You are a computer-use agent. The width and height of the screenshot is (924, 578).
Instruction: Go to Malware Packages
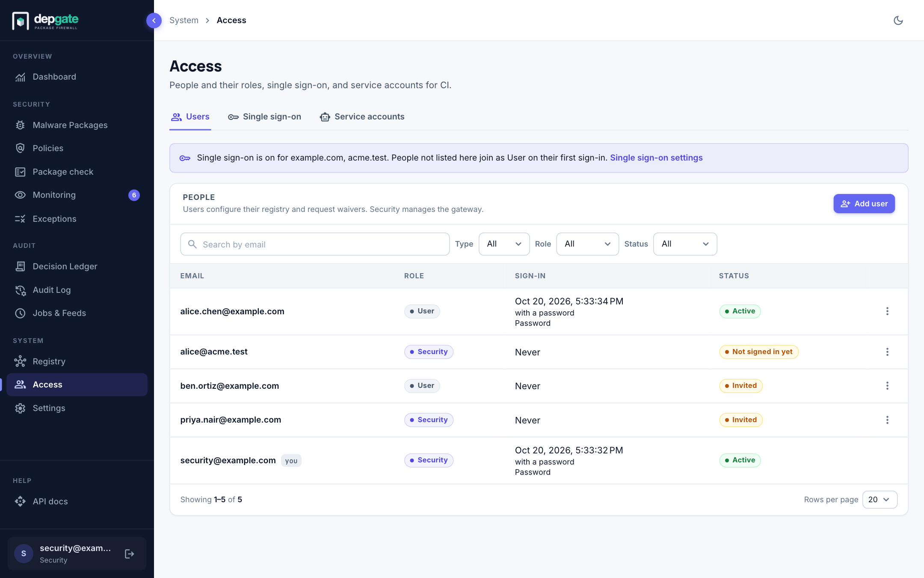coord(77,125)
